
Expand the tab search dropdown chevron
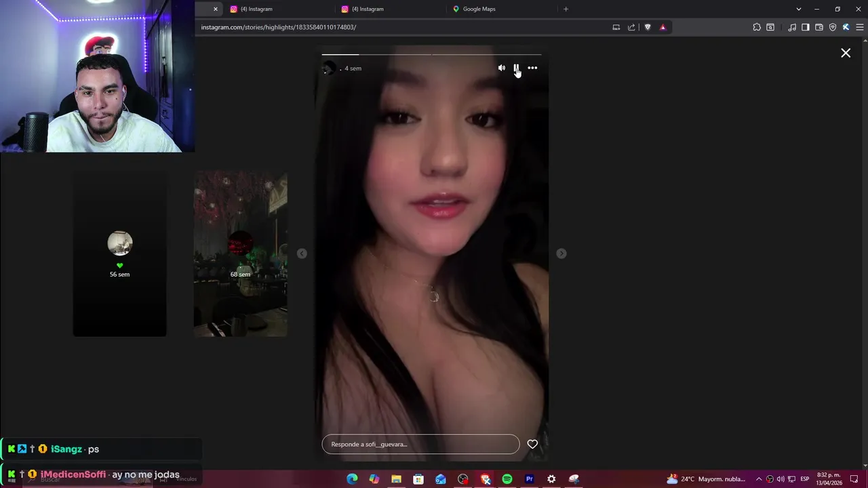(x=798, y=9)
